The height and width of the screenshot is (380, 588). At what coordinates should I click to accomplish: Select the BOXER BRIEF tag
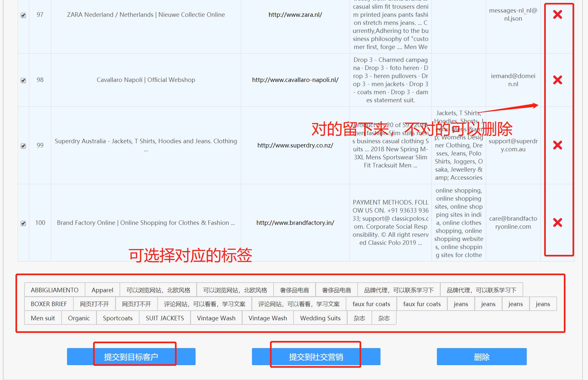[49, 304]
